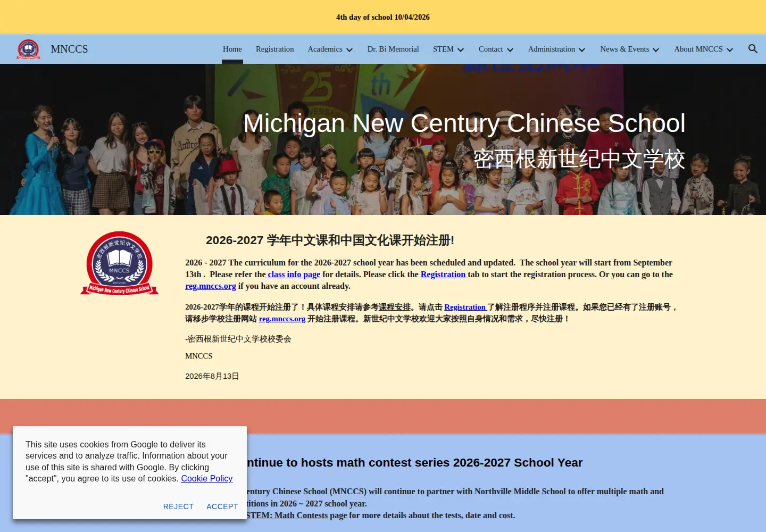This screenshot has height=532, width=766.
Task: Open the Cookie Policy link
Action: click(x=207, y=479)
